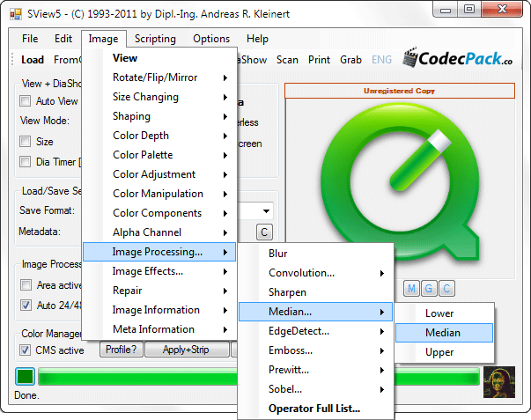Open the Options menu
The height and width of the screenshot is (420, 531).
coord(211,39)
